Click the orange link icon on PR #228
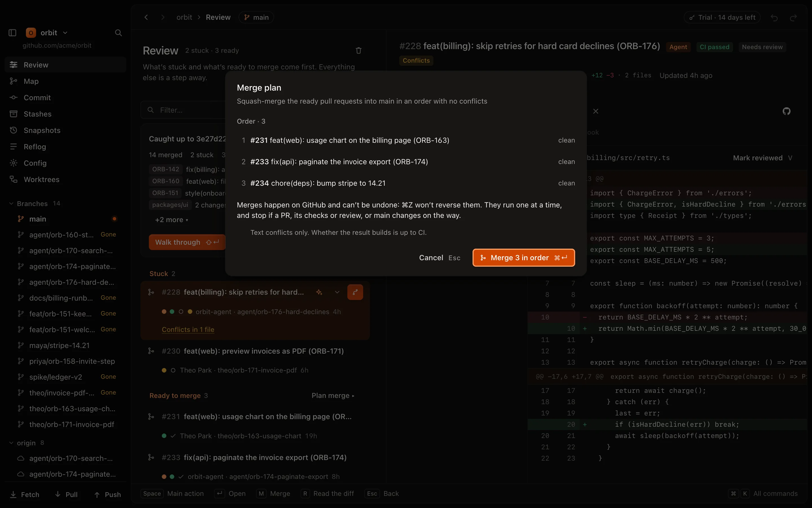812x508 pixels. 355,292
